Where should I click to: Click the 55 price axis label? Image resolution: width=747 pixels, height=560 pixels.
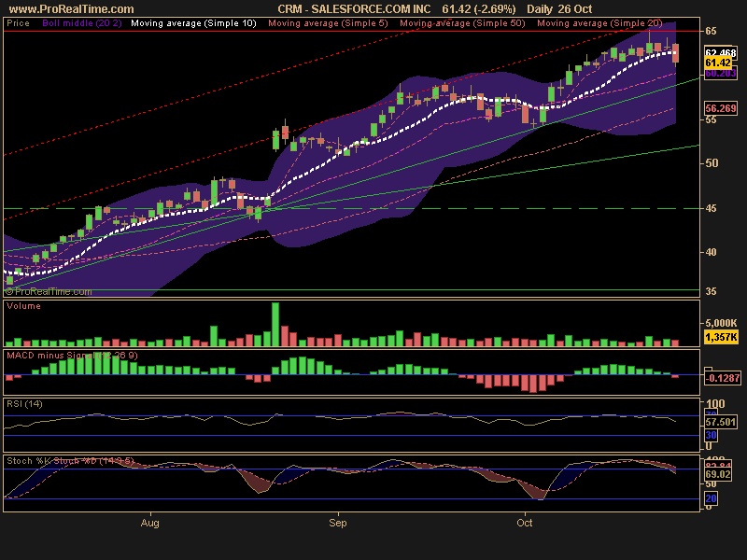pyautogui.click(x=711, y=119)
